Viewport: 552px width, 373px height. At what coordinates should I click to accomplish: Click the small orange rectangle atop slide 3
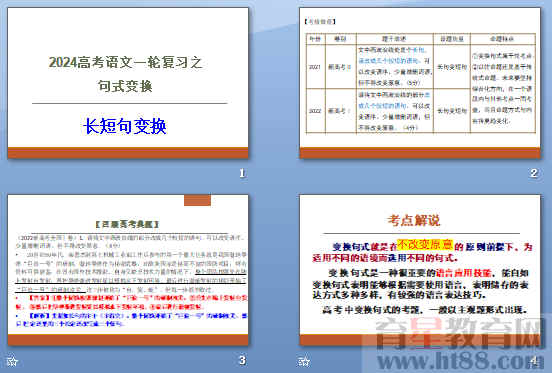[x=197, y=200]
